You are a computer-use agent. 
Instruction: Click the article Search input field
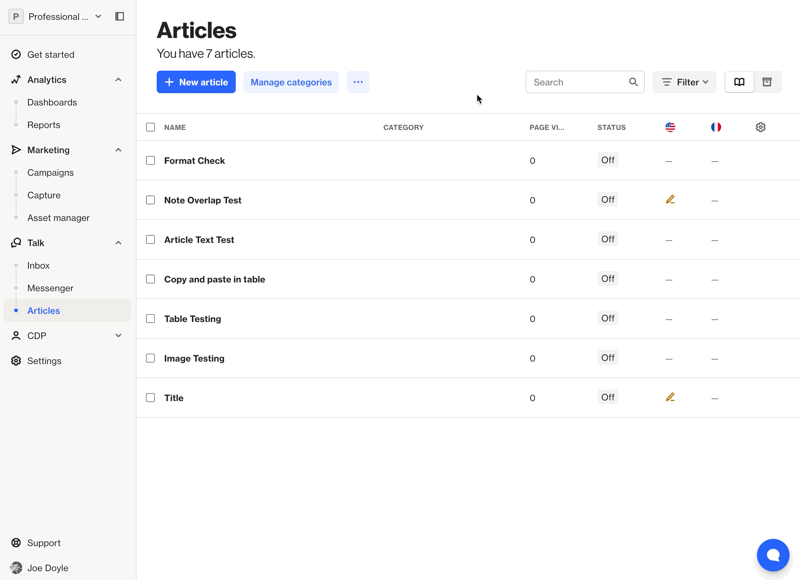click(x=578, y=82)
